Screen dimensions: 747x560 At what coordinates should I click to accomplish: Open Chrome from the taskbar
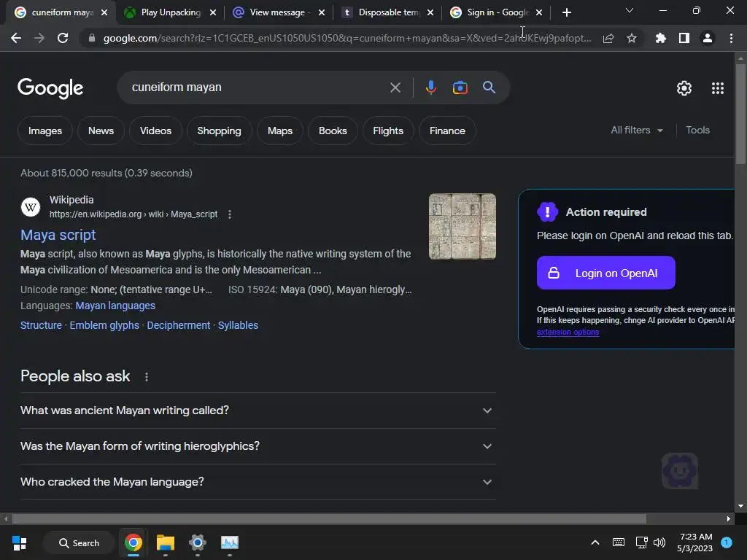pos(133,542)
